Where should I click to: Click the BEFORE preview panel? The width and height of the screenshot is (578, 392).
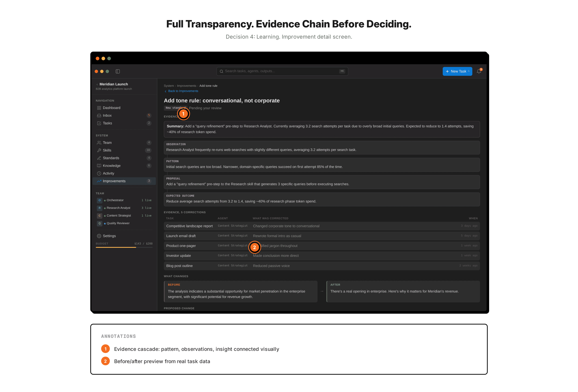tap(240, 292)
